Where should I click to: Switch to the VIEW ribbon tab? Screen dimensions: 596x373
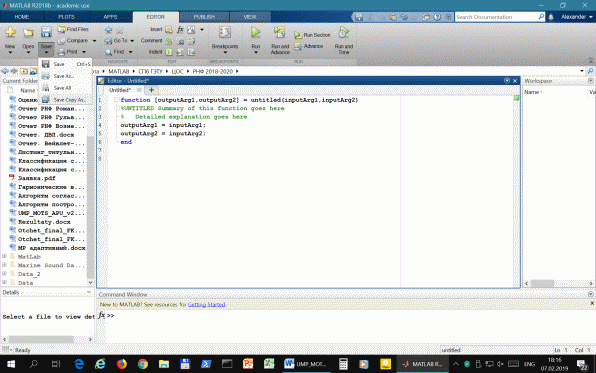click(x=250, y=17)
